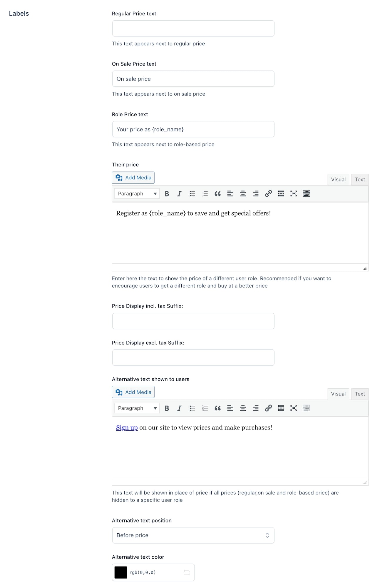380x588 pixels.
Task: Switch to Text tab in Their price editor
Action: click(x=360, y=180)
